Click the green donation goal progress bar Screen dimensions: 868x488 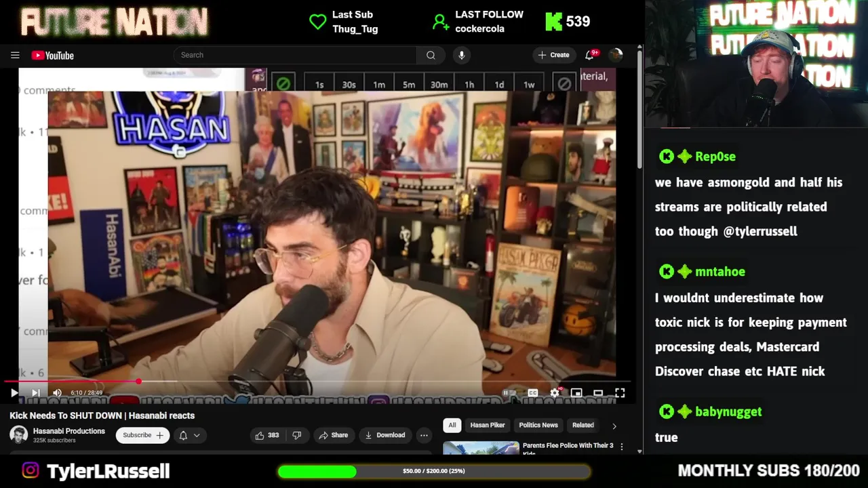(x=434, y=471)
